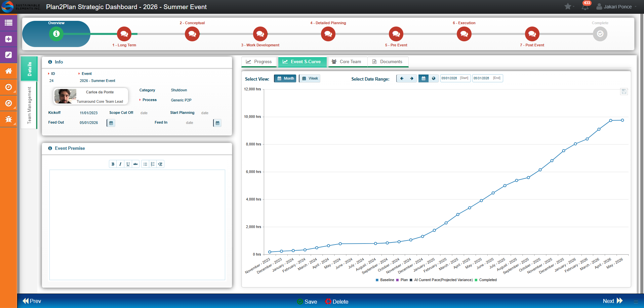Click the Kickoff date 11/01/2023
Screen dimensions: 644x308
point(89,113)
